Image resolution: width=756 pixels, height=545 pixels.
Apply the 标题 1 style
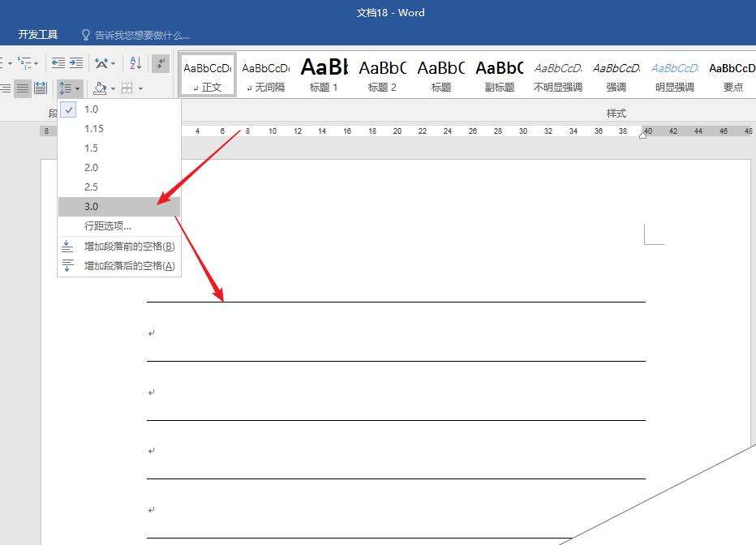[324, 75]
